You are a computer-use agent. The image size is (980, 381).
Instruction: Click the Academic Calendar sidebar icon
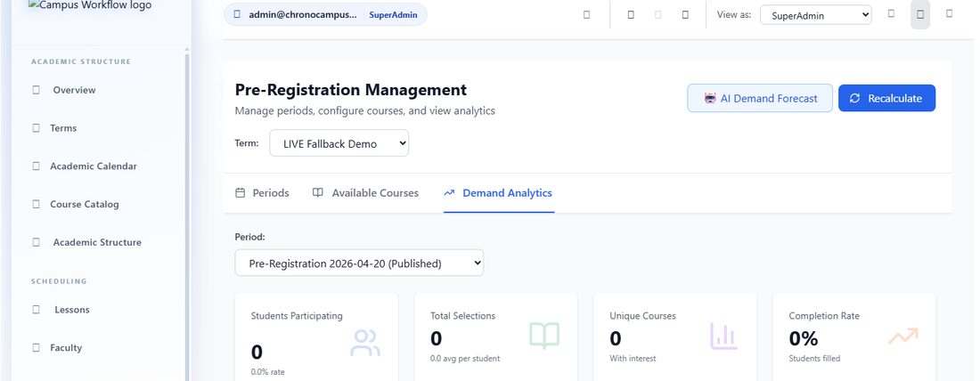(36, 166)
